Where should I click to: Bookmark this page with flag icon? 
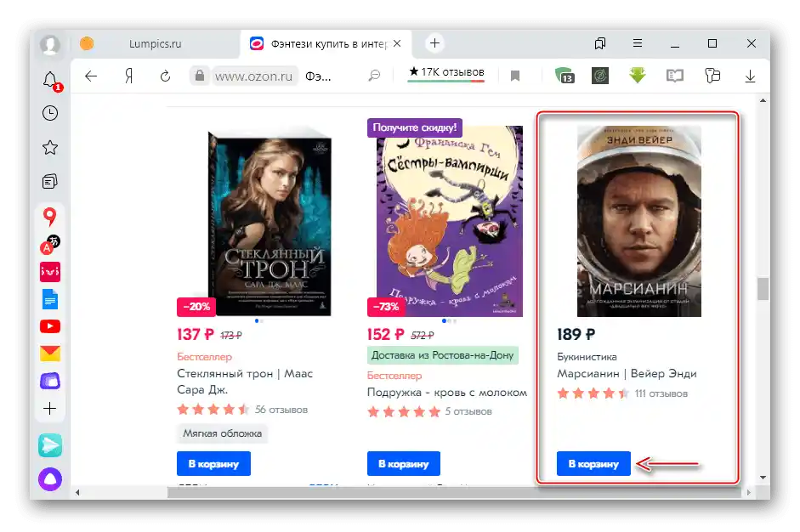pos(515,76)
